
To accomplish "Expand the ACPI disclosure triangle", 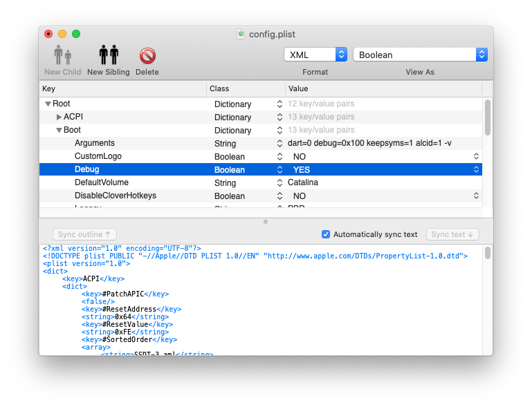I will (x=59, y=117).
